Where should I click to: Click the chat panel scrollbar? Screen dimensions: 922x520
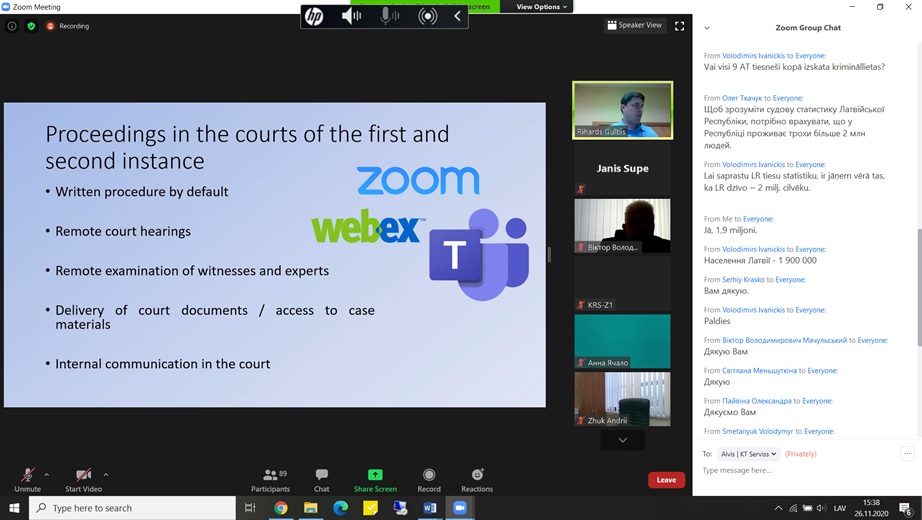919,287
